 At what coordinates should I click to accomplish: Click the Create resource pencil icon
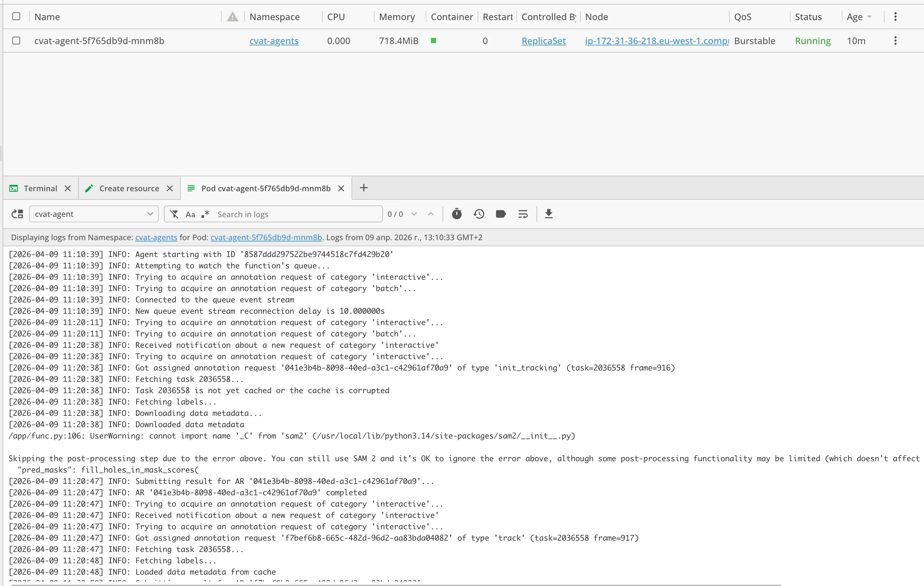89,188
